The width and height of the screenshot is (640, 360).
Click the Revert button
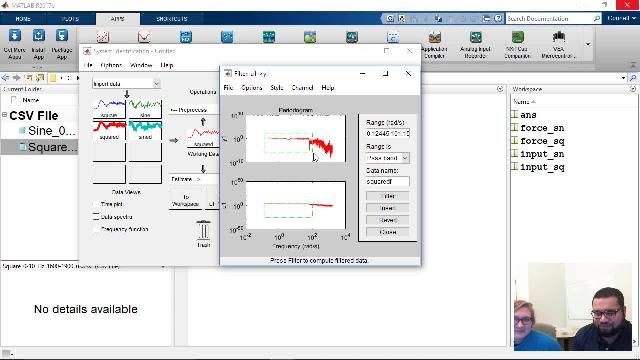[387, 220]
